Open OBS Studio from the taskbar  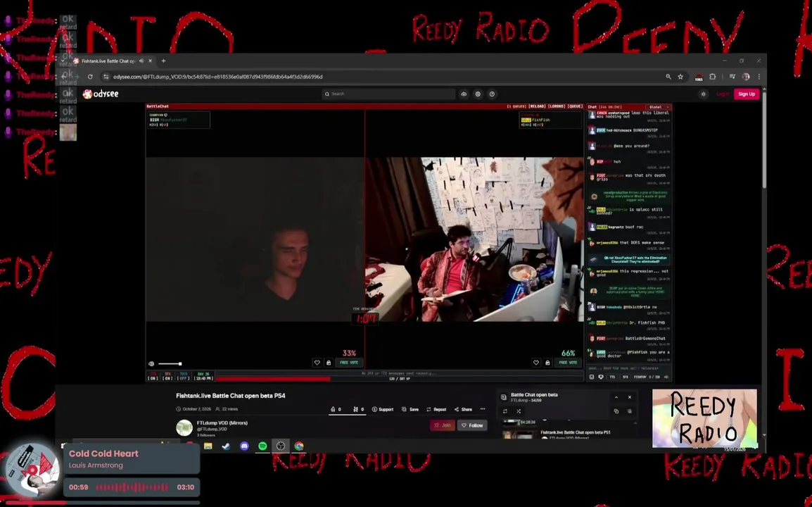[281, 446]
